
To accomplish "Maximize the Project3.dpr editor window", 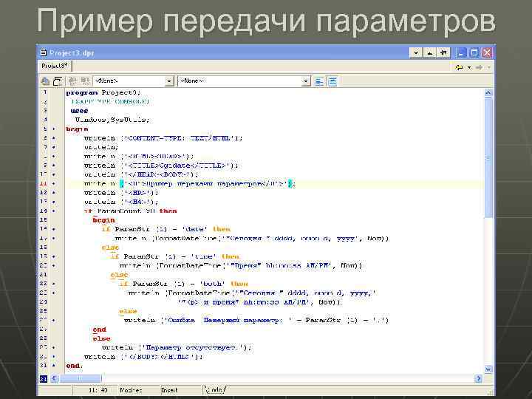I will click(x=474, y=52).
